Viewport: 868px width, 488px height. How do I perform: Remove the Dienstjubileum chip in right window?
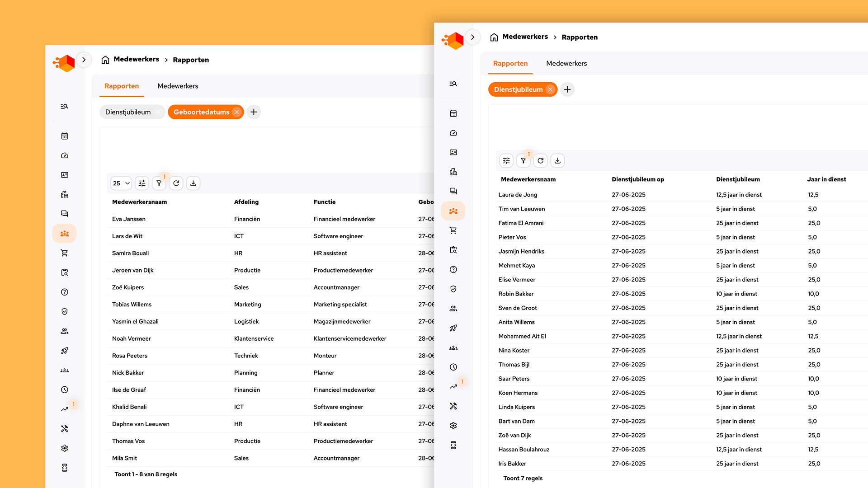pos(550,89)
